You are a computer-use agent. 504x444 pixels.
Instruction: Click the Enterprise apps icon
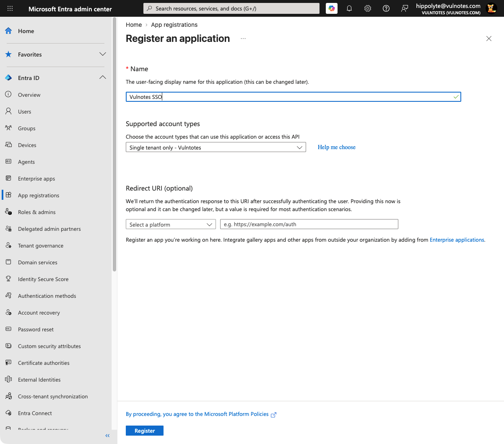tap(8, 178)
